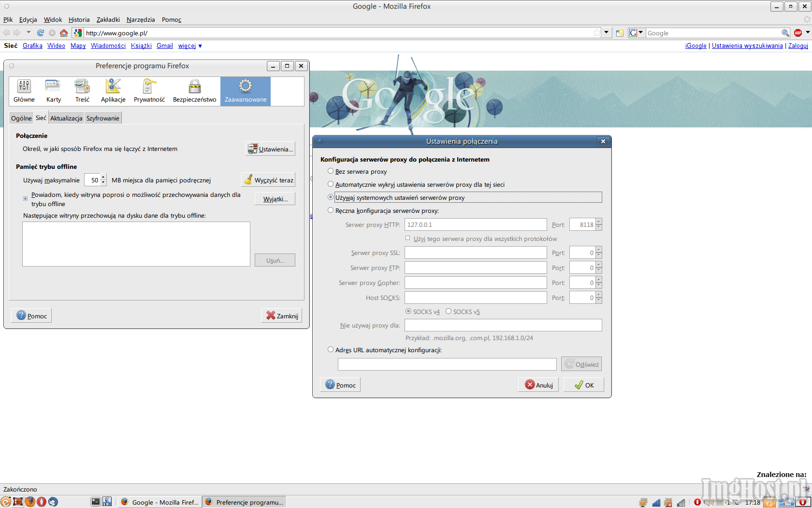
Task: Open the Karty preferences pane
Action: (54, 91)
